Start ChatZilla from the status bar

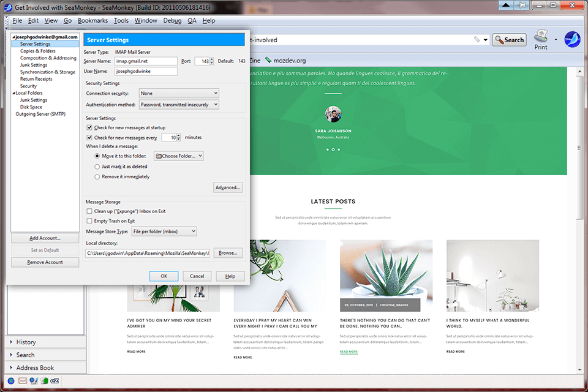point(54,380)
